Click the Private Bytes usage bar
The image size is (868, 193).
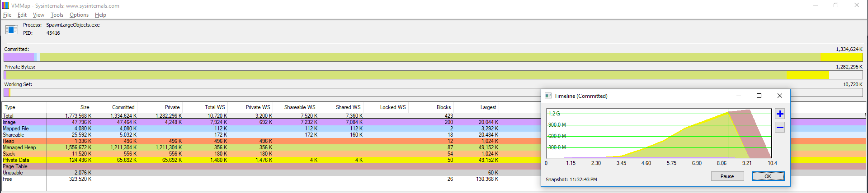[x=433, y=75]
